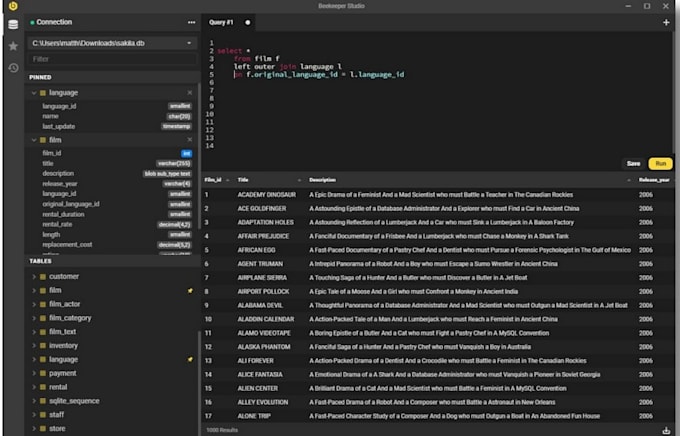Viewport: 680px width, 436px height.
Task: Unpin the language table using its X
Action: 190,93
